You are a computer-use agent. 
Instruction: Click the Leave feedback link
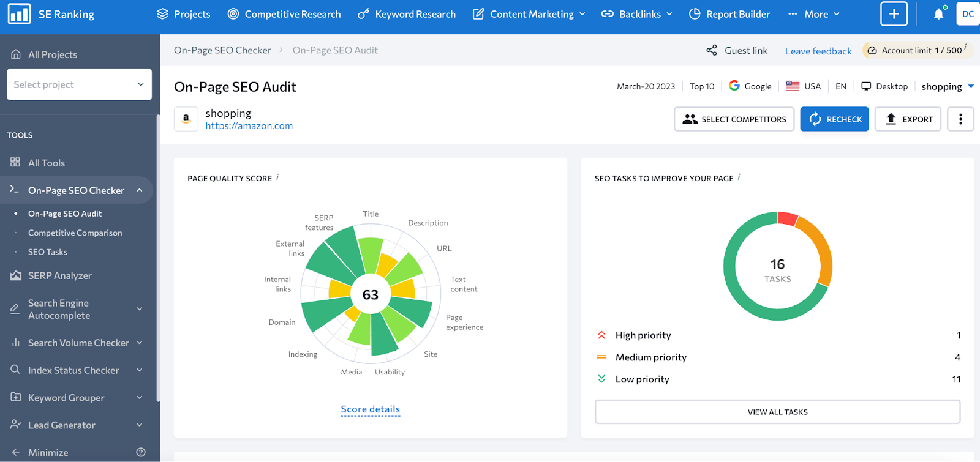[818, 51]
